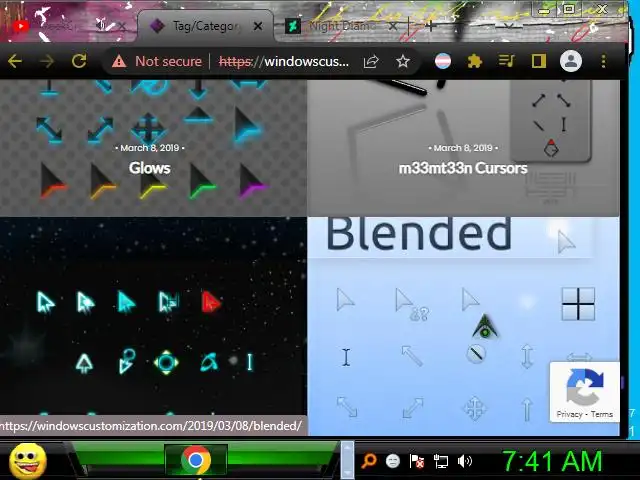The image size is (640, 480).
Task: Open the neon cyan starfield cursor thumbnail
Action: coord(153,316)
